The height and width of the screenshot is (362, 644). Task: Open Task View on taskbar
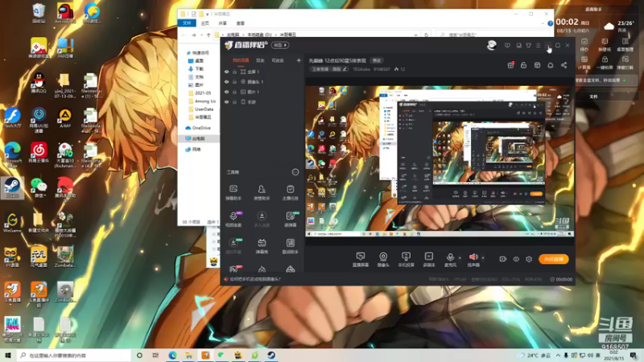155,356
